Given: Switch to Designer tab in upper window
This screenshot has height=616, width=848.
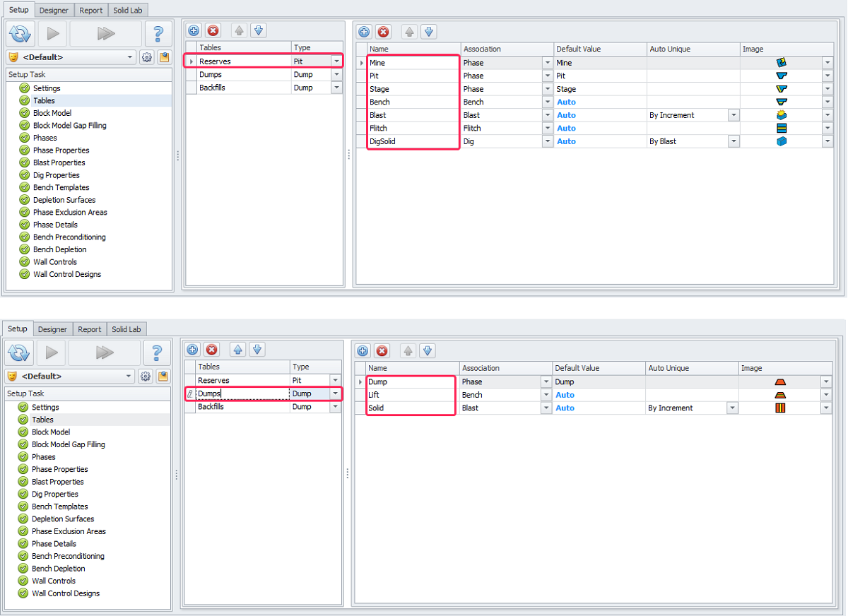Looking at the screenshot, I should pyautogui.click(x=54, y=11).
